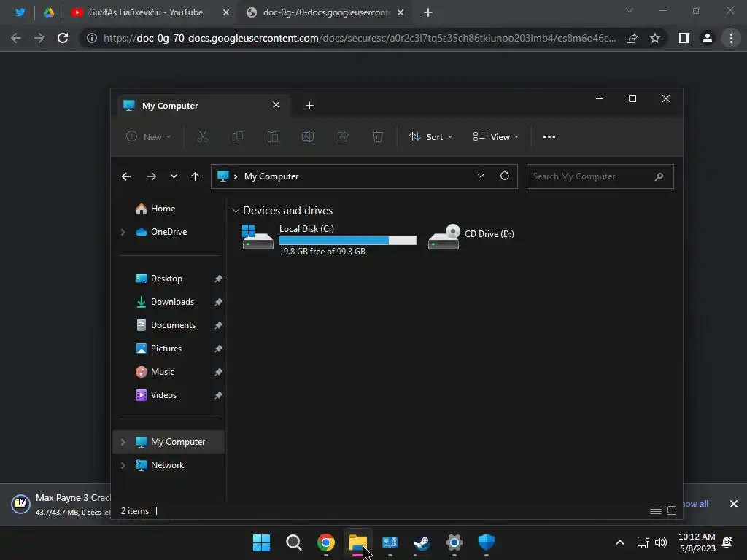This screenshot has height=560, width=747.
Task: Click the share page icon in address bar
Action: [632, 38]
